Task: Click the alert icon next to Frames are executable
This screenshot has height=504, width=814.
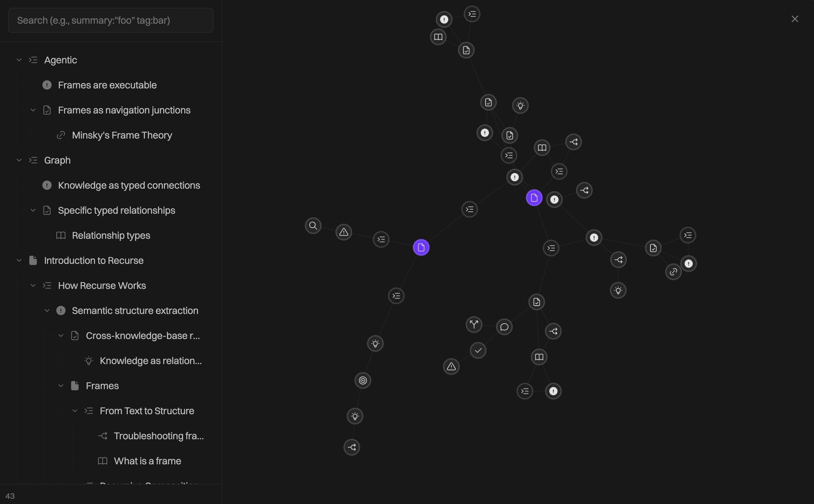Action: pos(47,85)
